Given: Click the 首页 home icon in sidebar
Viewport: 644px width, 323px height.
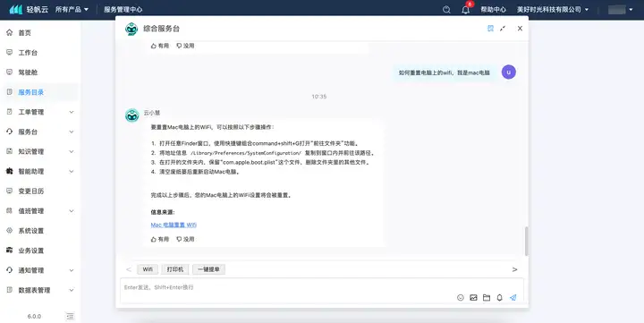Looking at the screenshot, I should (10, 32).
